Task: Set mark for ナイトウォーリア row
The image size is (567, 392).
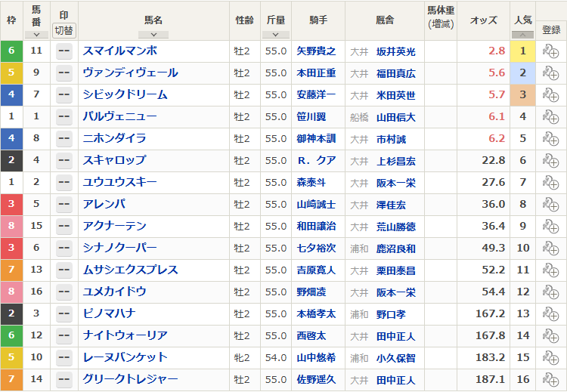Action: (64, 335)
